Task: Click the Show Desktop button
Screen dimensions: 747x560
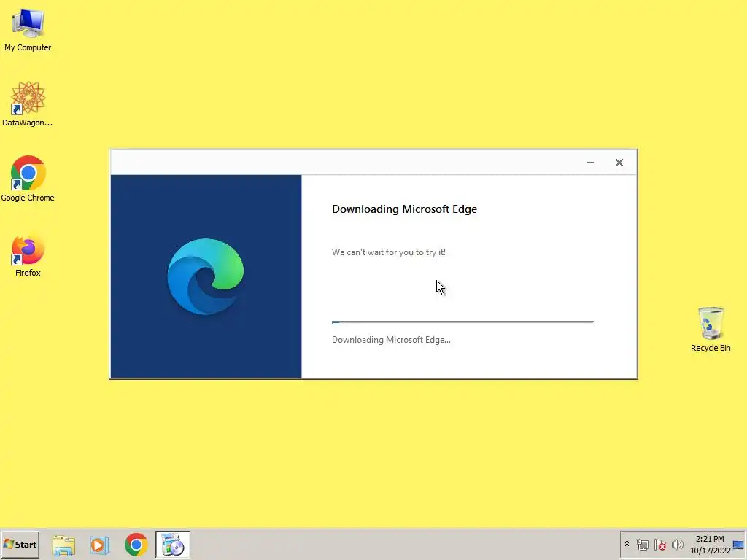Action: click(x=739, y=545)
